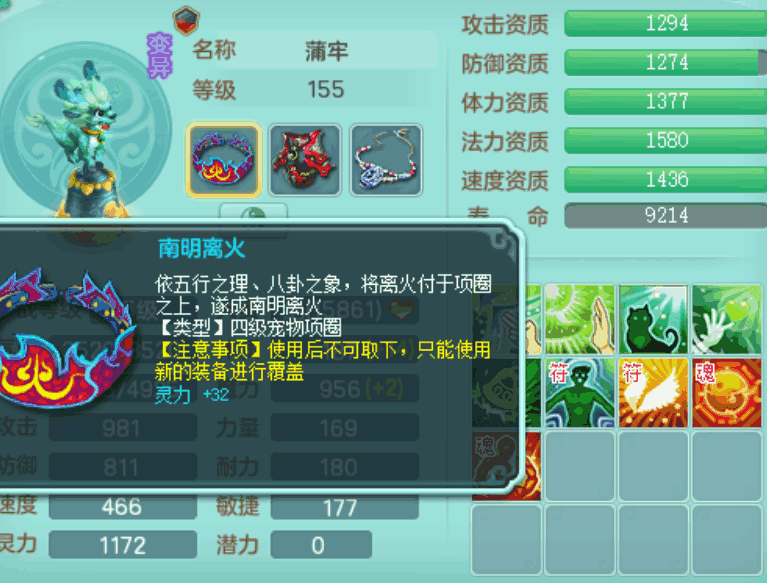Click the 速度 value field 466
Image resolution: width=767 pixels, height=583 pixels.
[123, 507]
